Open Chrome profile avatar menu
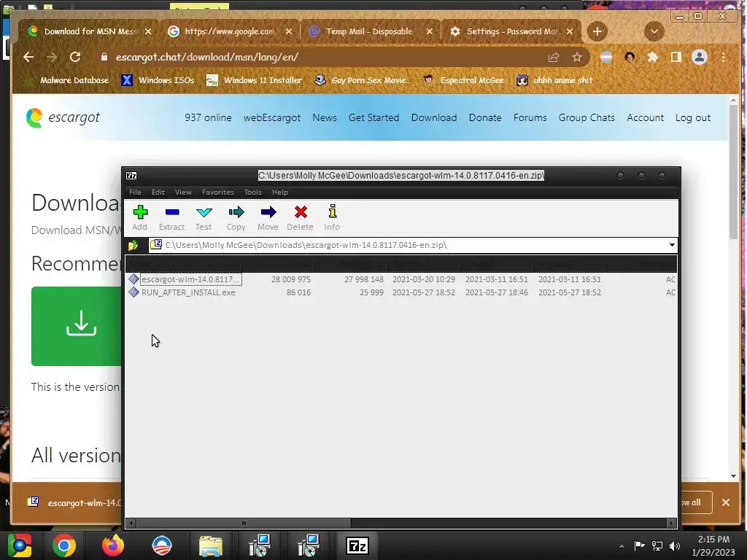This screenshot has height=560, width=747. (700, 57)
